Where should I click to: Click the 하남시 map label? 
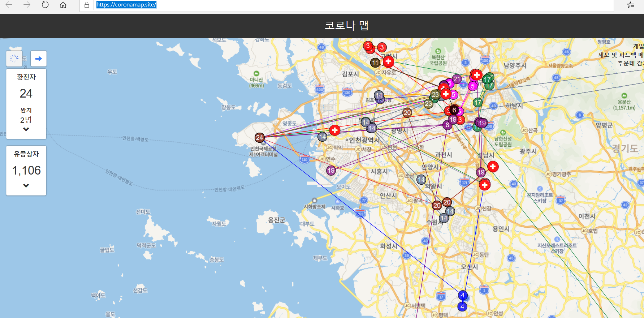[514, 106]
